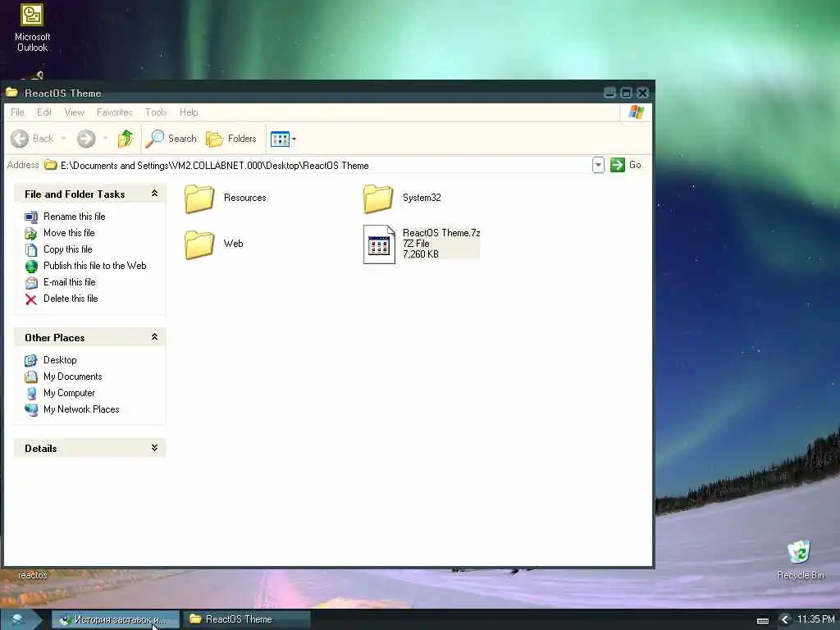
Task: Click the Rename this file link
Action: click(75, 217)
